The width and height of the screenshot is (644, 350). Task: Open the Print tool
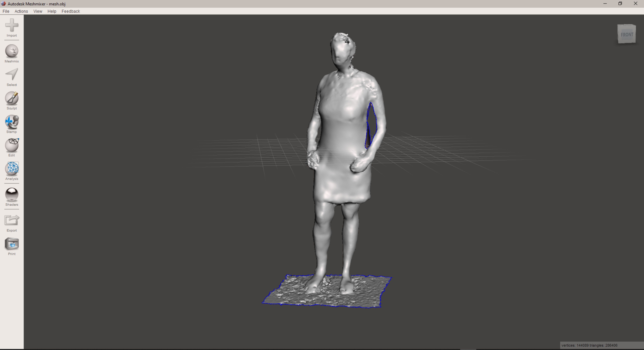click(12, 244)
